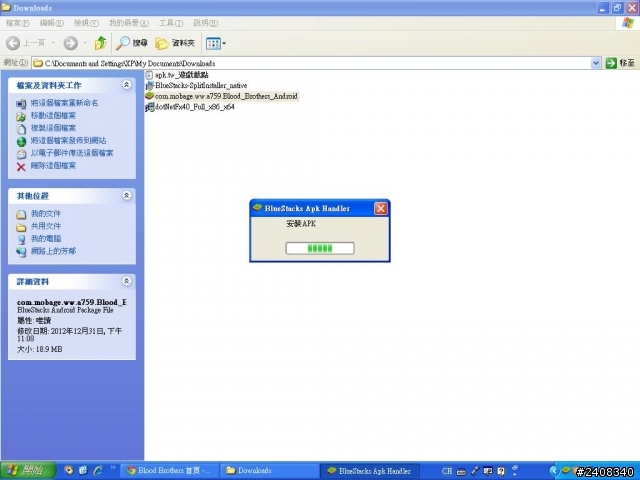This screenshot has width=640, height=480.
Task: Open 共用文件 (Shared Documents) link
Action: click(46, 226)
